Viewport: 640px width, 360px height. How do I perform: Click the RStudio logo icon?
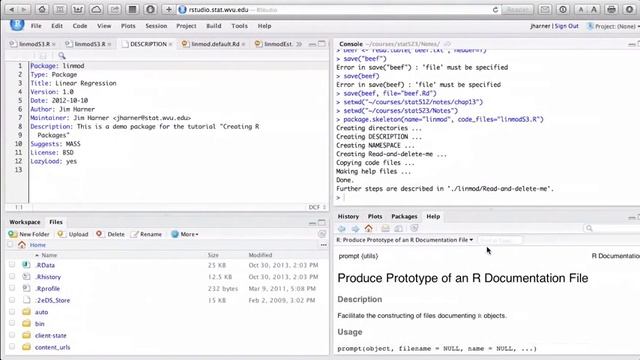pyautogui.click(x=17, y=24)
